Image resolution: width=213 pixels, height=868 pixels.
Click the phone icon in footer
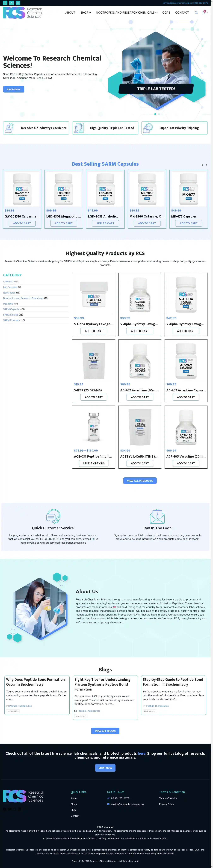point(108,798)
